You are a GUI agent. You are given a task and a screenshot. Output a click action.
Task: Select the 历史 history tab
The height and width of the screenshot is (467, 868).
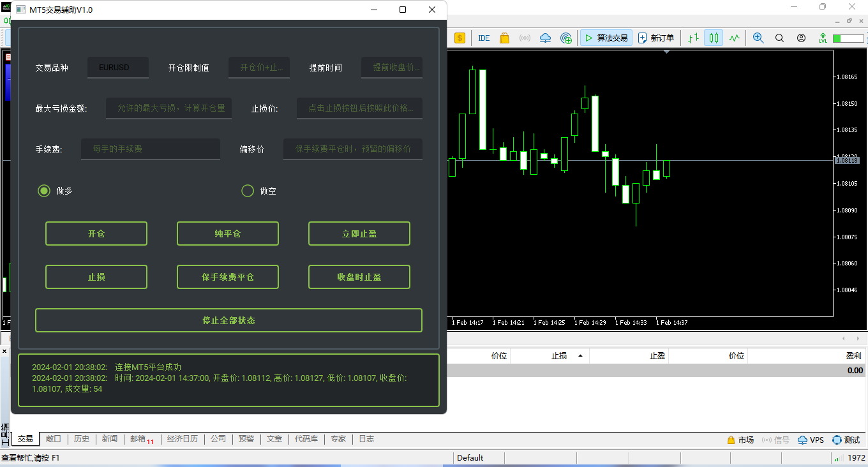click(x=82, y=439)
